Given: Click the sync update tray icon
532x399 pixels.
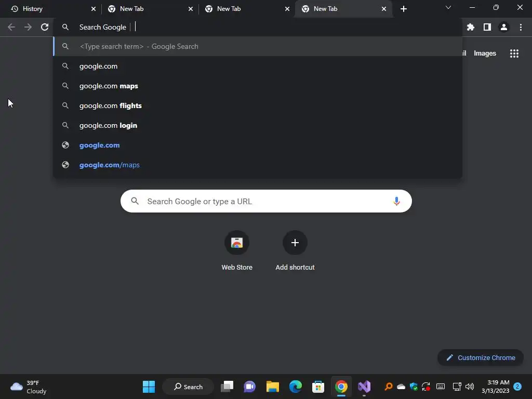Looking at the screenshot, I should (x=426, y=387).
